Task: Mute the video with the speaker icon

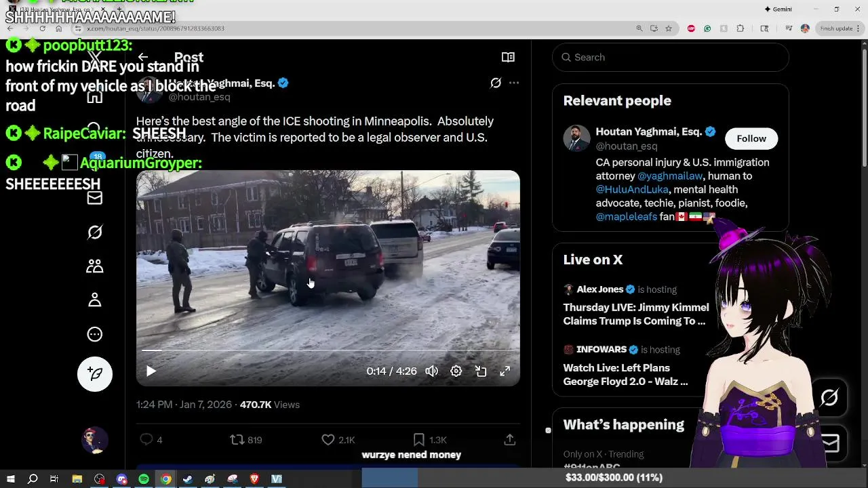Action: click(431, 371)
